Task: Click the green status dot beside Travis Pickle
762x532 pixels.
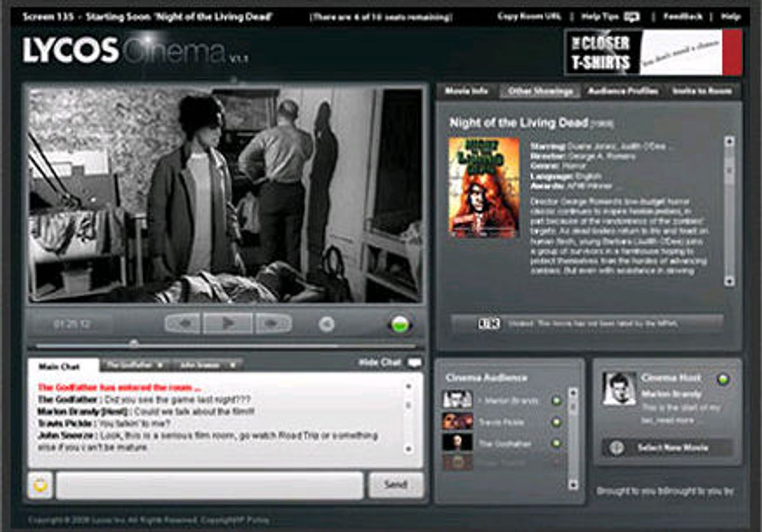Action: (x=557, y=422)
